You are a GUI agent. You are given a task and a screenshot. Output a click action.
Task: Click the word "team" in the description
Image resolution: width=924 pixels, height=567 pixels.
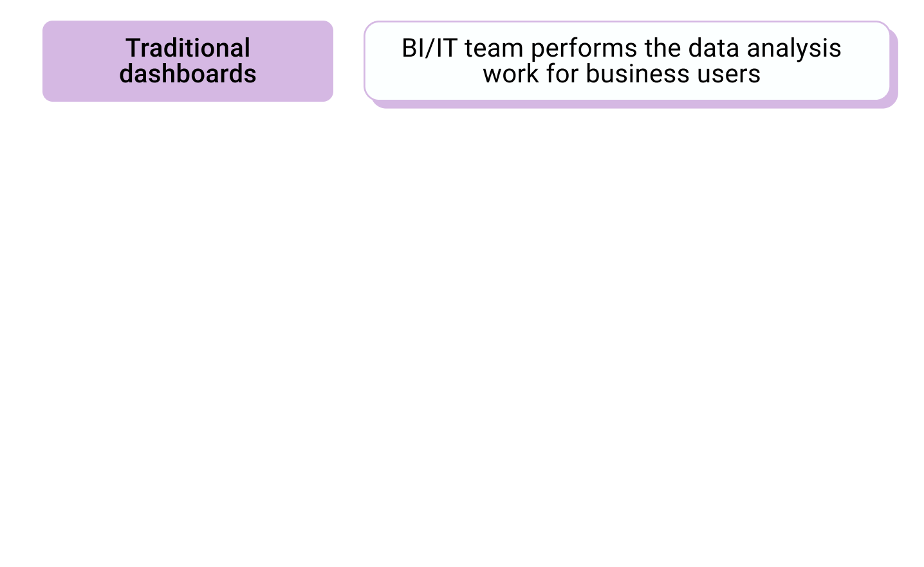click(x=494, y=48)
